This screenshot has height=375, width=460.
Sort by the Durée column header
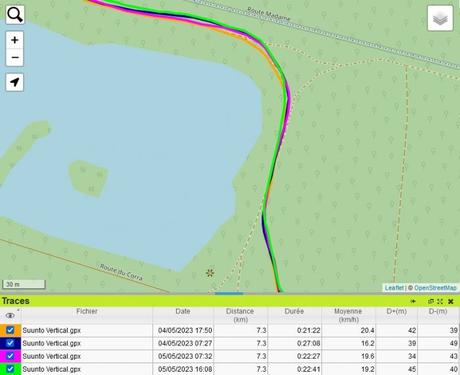click(x=294, y=315)
